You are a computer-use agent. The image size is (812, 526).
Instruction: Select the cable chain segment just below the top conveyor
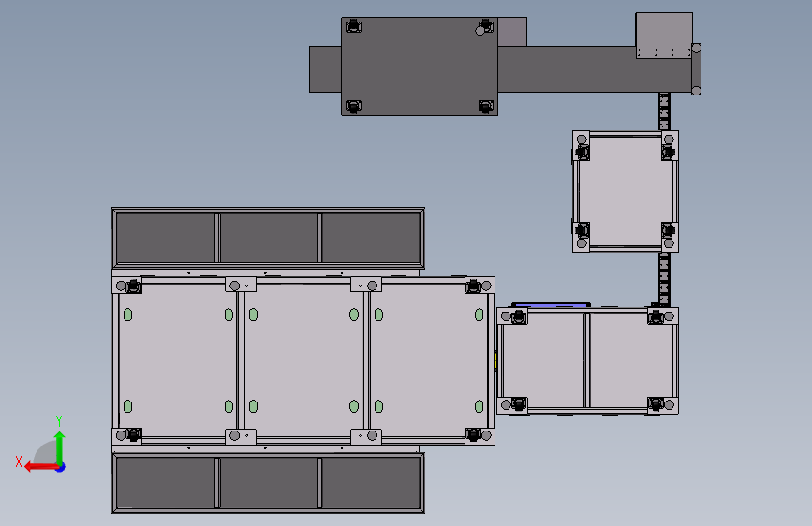[664, 111]
